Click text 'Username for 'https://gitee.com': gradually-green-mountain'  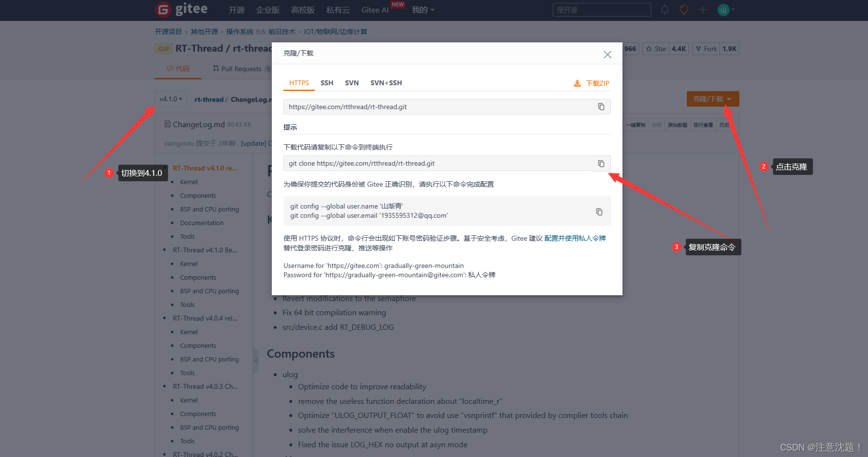374,266
